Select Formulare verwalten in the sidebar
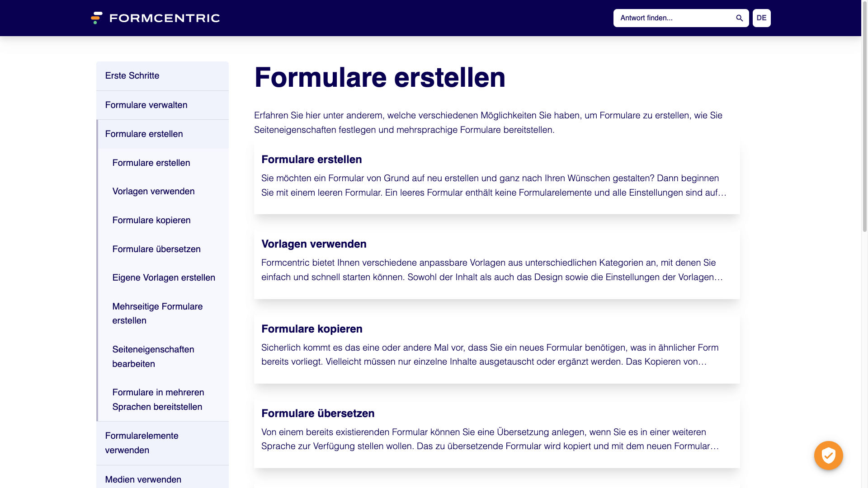The width and height of the screenshot is (868, 488). coord(146,105)
